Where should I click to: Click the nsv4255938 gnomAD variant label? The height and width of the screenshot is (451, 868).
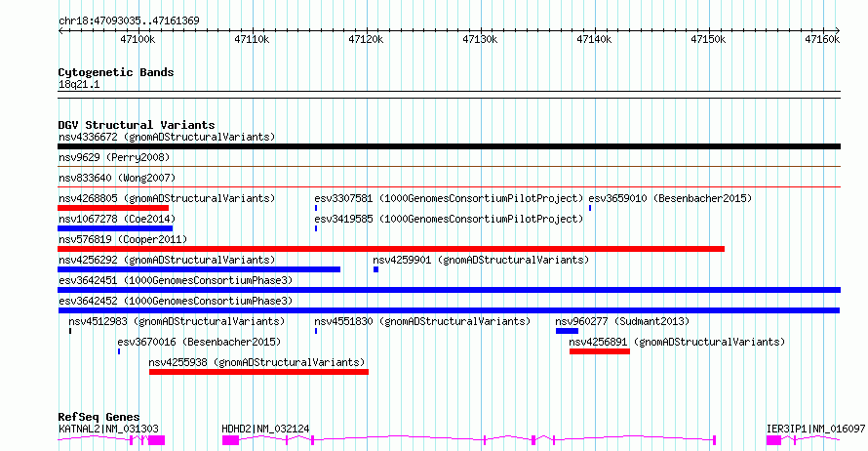pyautogui.click(x=256, y=362)
